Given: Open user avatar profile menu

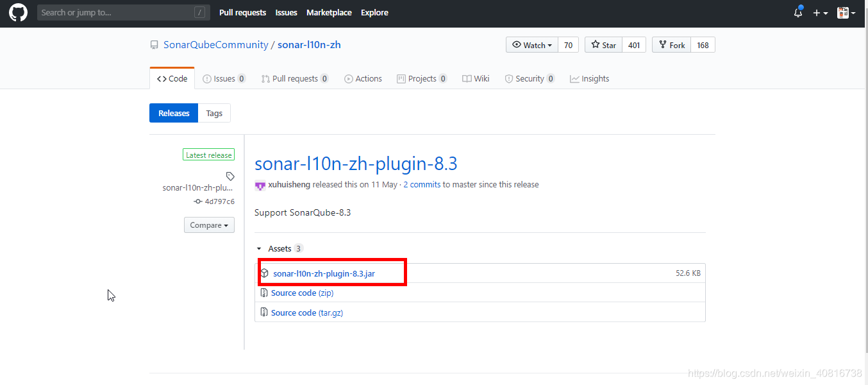Looking at the screenshot, I should tap(846, 13).
